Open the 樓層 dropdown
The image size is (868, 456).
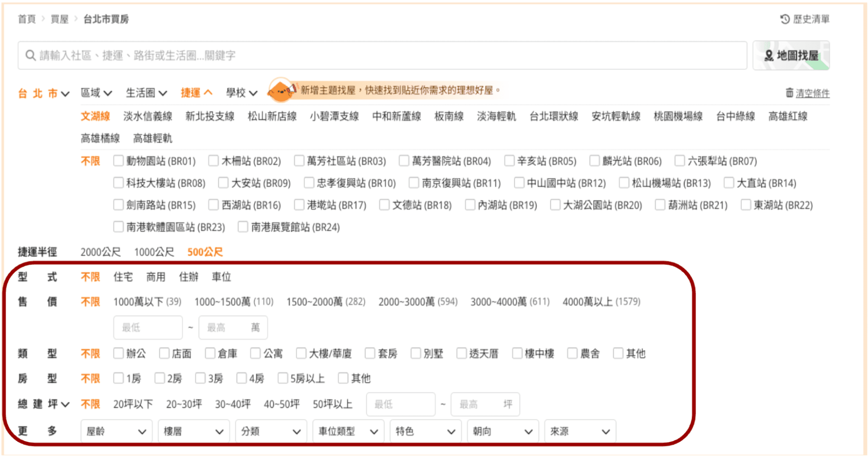coord(193,431)
